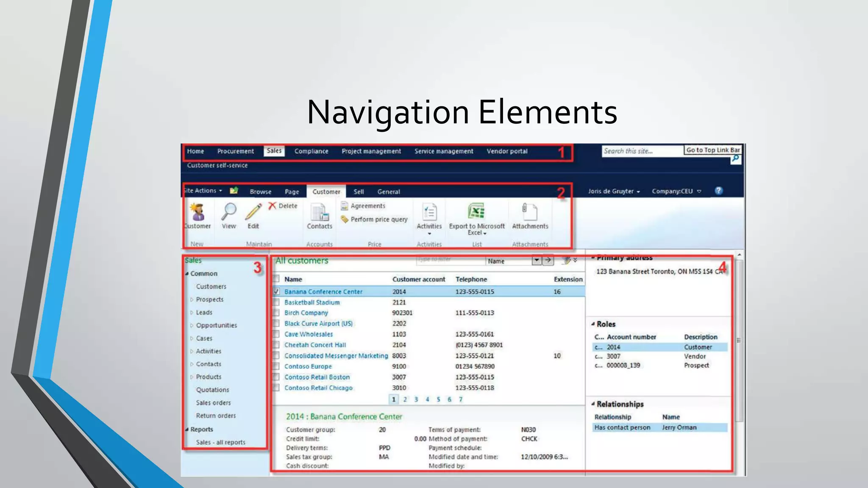Click the View magnifier icon
The image size is (868, 488).
(229, 211)
